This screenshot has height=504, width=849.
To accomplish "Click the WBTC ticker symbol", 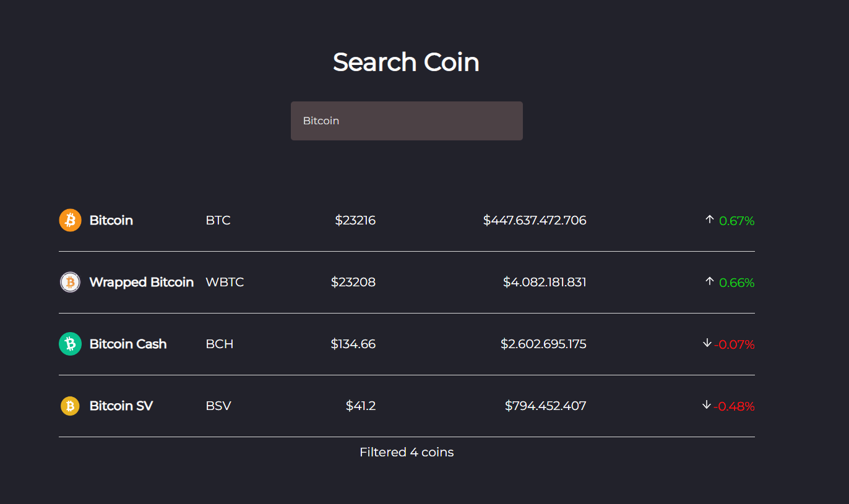I will (225, 281).
